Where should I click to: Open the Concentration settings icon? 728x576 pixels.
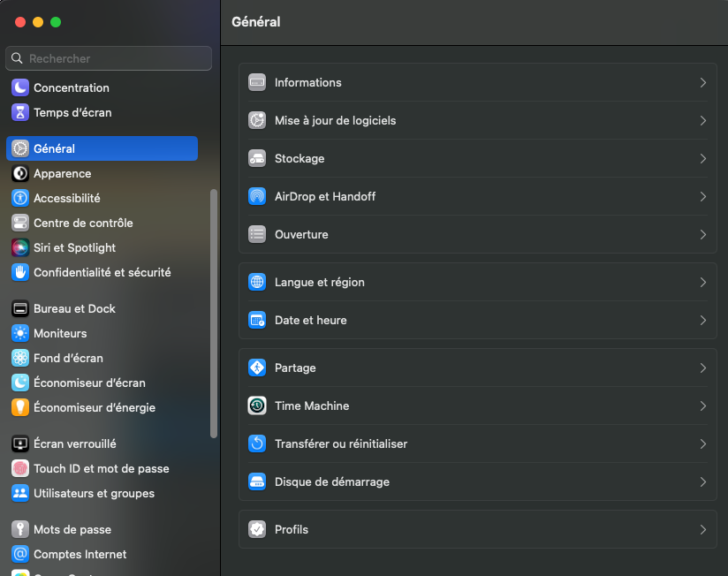pyautogui.click(x=21, y=87)
